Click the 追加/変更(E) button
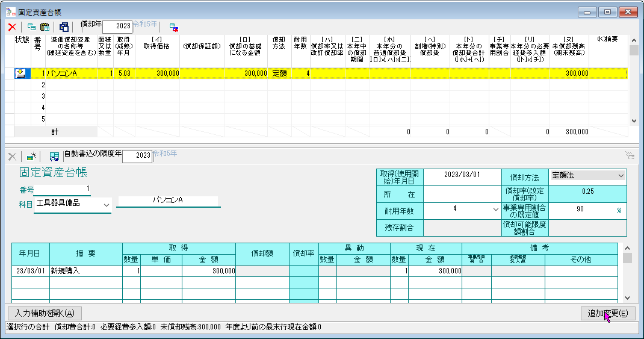The height and width of the screenshot is (339, 644). [608, 314]
